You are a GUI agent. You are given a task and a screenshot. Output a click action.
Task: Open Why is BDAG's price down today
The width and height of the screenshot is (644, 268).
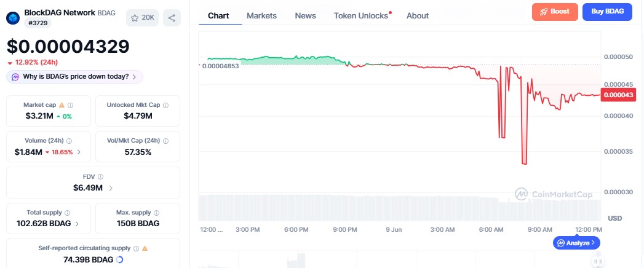tap(75, 77)
